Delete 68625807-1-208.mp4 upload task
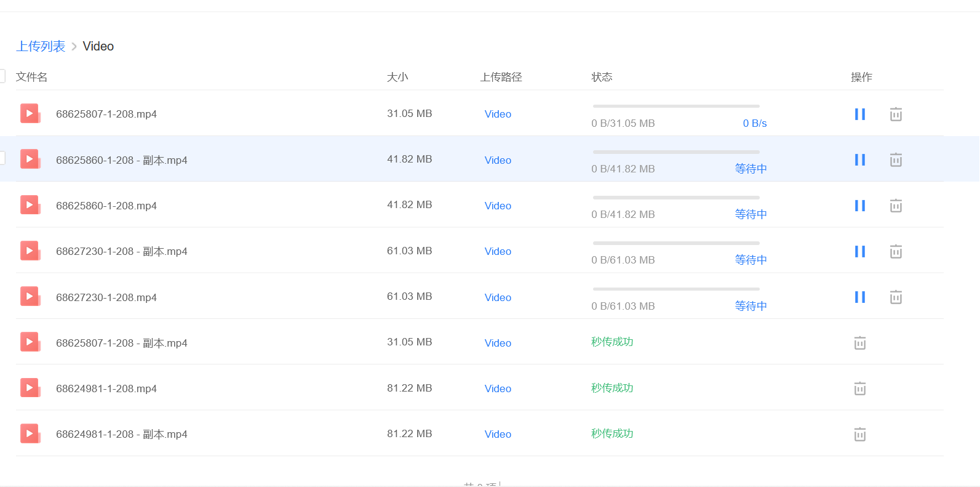 [896, 114]
